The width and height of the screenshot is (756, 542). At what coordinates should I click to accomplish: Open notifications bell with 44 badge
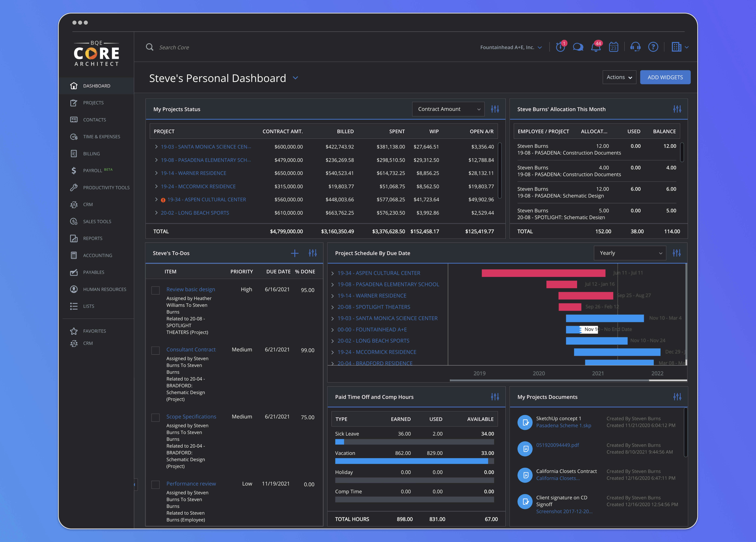596,47
